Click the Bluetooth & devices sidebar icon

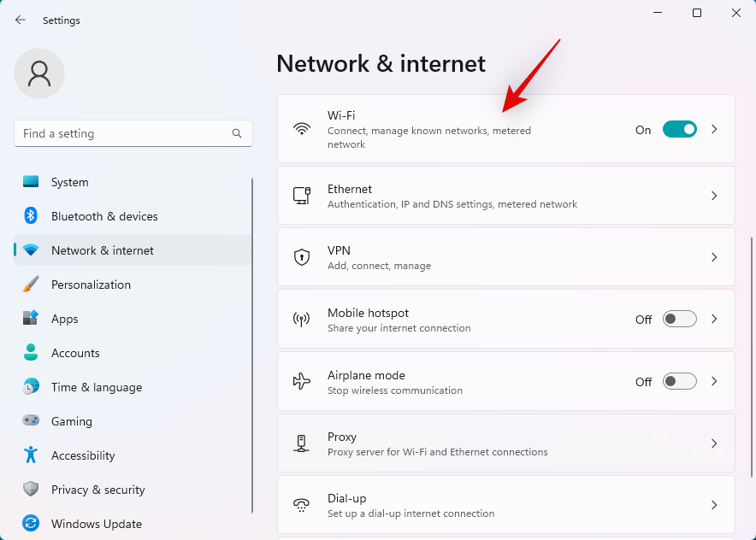31,216
